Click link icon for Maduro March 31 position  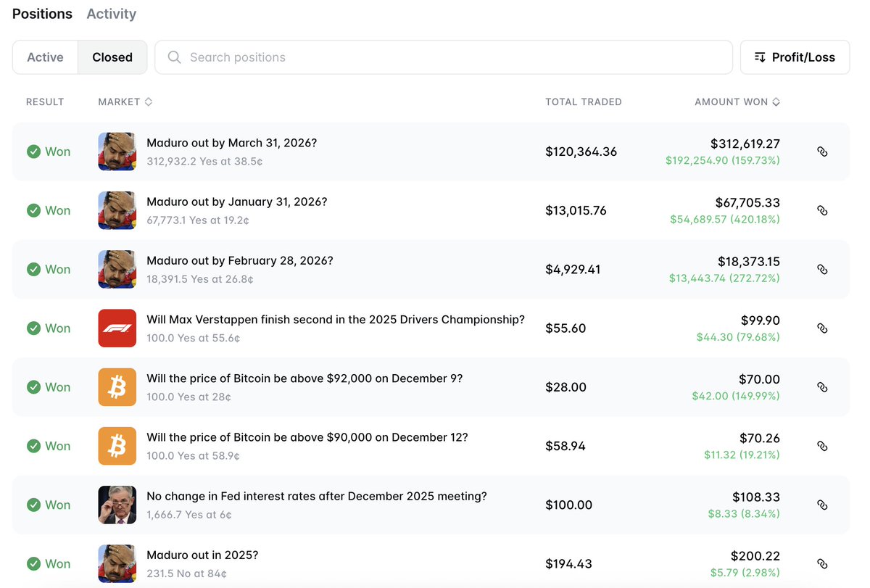tap(822, 152)
